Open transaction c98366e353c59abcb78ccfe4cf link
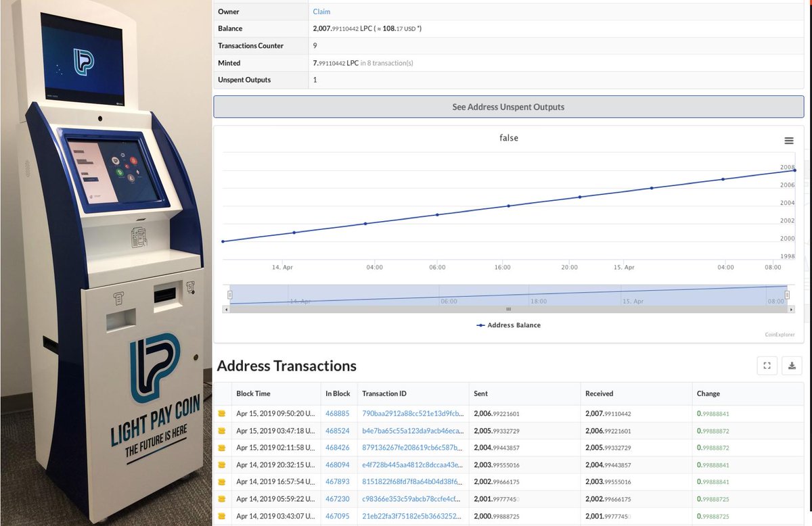 tap(413, 499)
